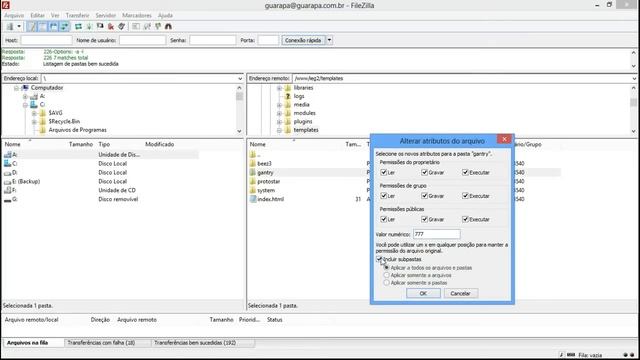Toggle public Ler permission checkbox
Image resolution: width=640 pixels, height=360 pixels.
[383, 219]
